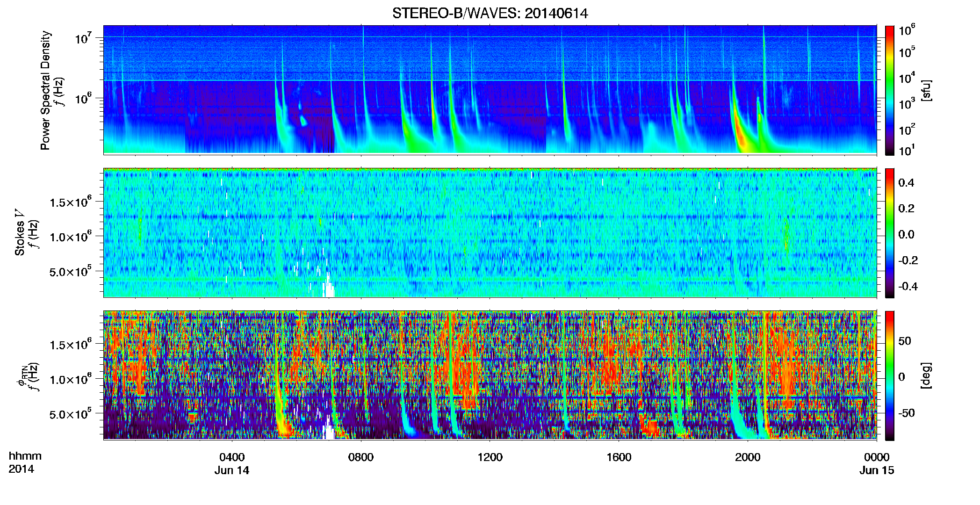Click the Stokes V color bar

pos(890,233)
